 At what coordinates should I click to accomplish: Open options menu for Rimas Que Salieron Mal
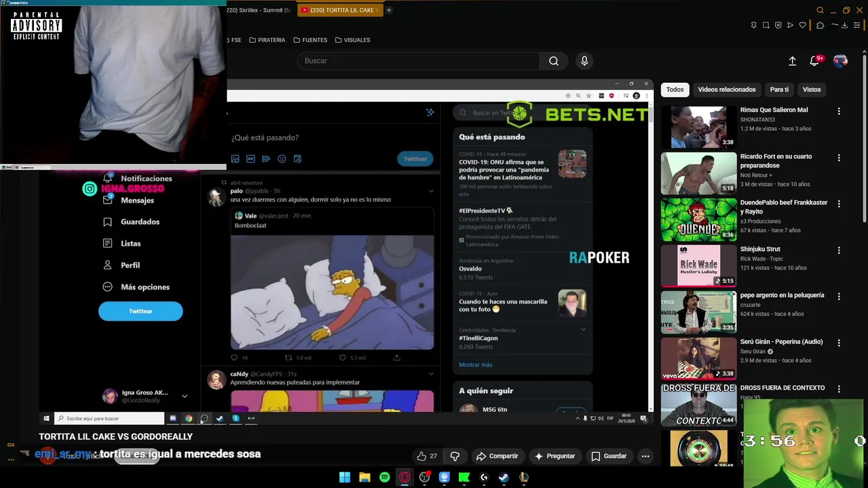(x=839, y=111)
